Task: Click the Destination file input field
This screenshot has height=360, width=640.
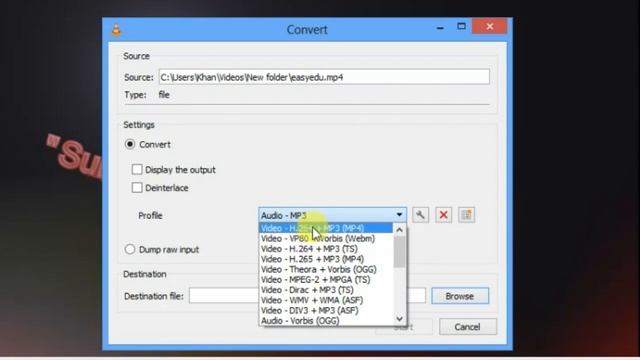Action: (307, 296)
